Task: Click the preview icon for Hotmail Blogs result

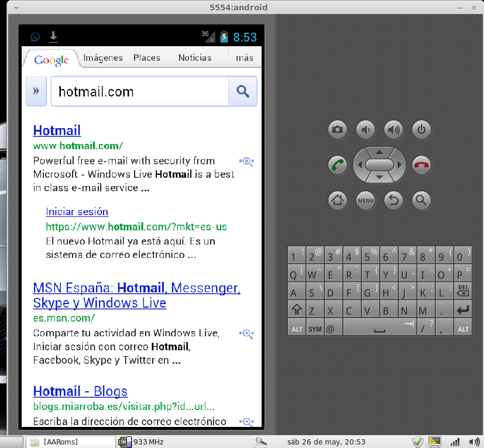Action: pos(246,422)
